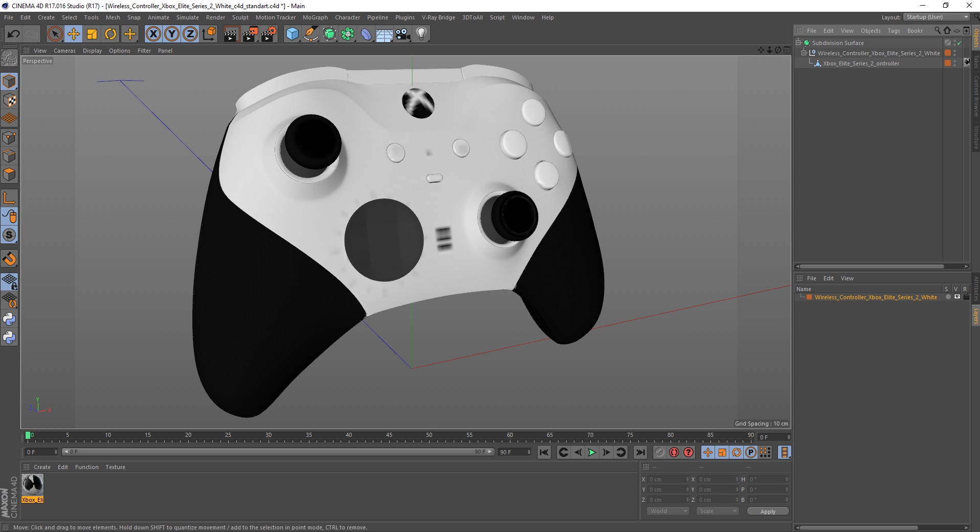The image size is (980, 532).
Task: Open the Mesh menu
Action: tap(113, 17)
